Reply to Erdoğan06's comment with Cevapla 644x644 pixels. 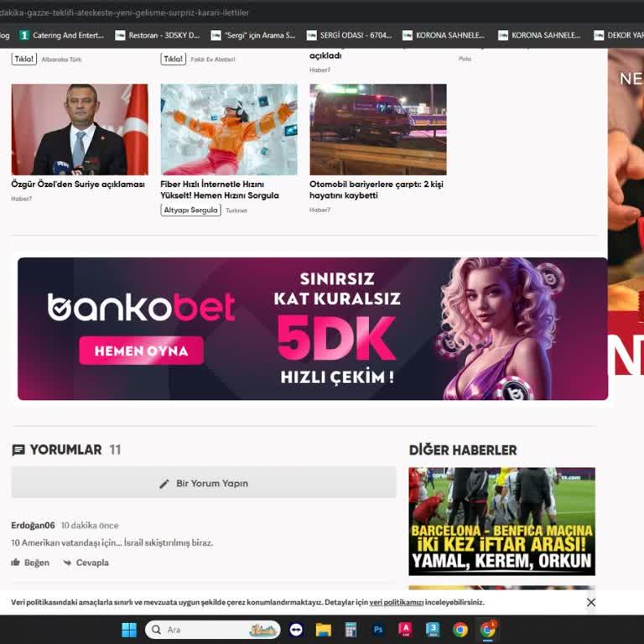tap(86, 563)
